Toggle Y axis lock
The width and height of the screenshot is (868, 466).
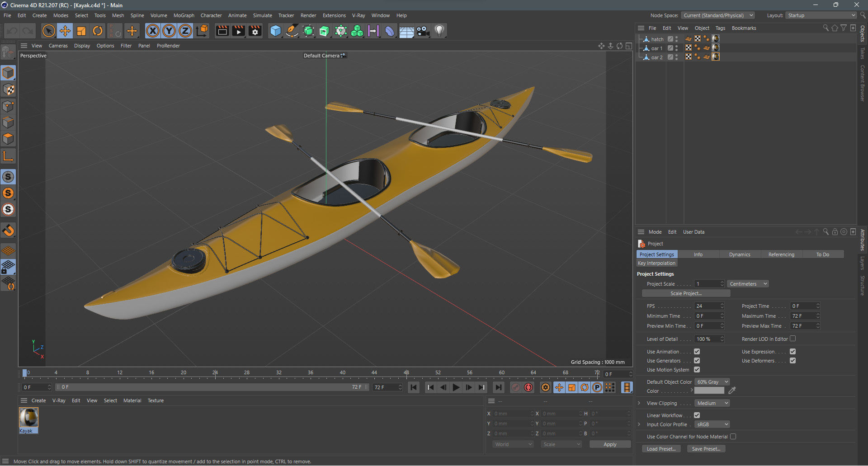click(x=169, y=31)
